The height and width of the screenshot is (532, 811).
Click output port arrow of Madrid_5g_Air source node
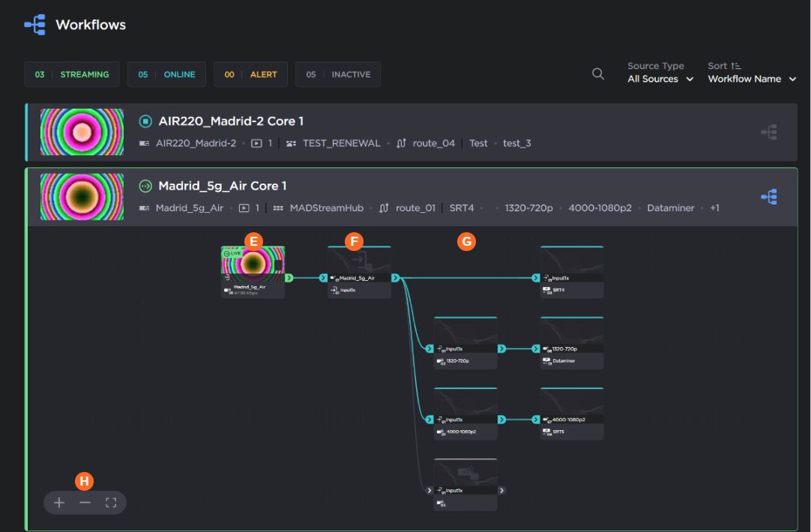(289, 278)
